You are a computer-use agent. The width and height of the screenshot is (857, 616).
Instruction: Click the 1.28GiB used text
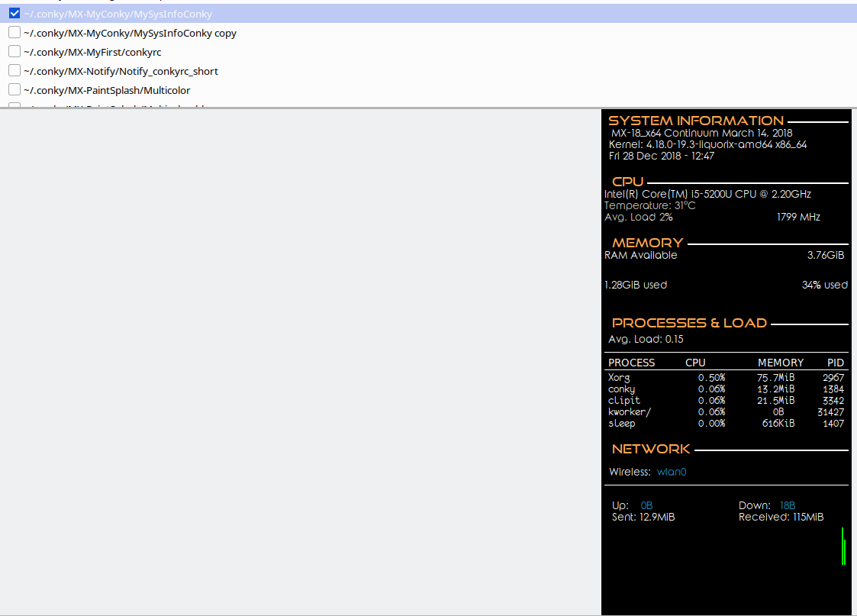(636, 285)
